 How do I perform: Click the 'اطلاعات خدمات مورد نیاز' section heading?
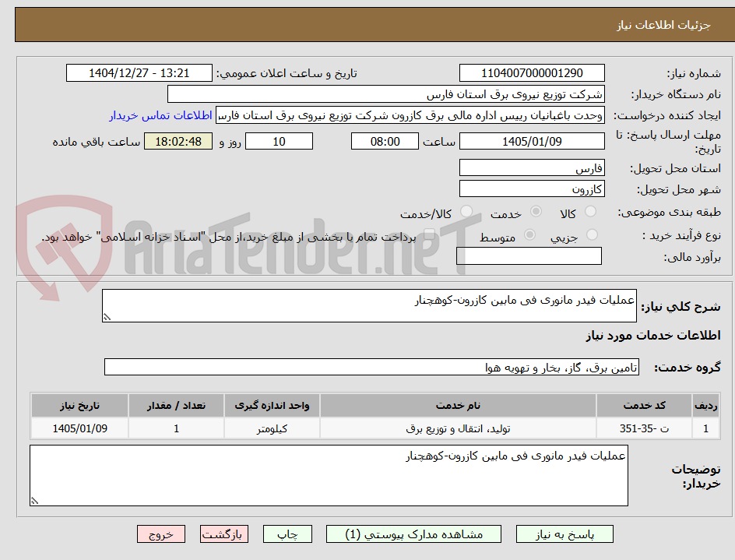[x=653, y=336]
